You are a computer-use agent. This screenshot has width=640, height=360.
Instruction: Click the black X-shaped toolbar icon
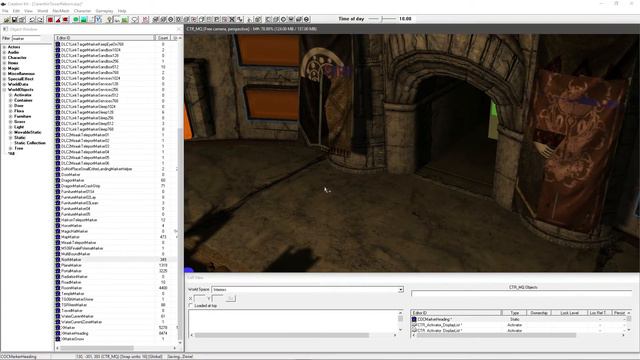coord(232,19)
